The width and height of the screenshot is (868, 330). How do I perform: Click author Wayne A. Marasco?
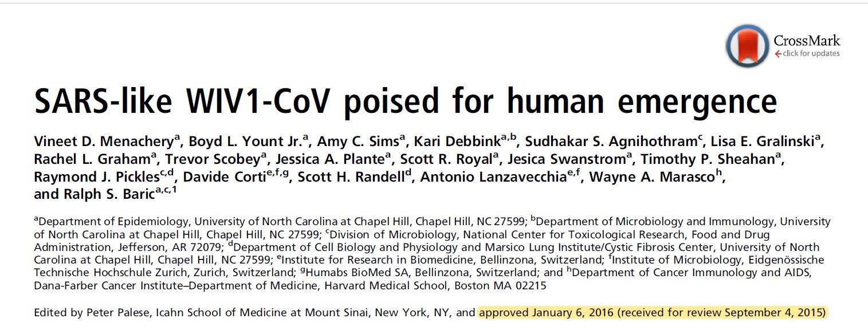[653, 178]
